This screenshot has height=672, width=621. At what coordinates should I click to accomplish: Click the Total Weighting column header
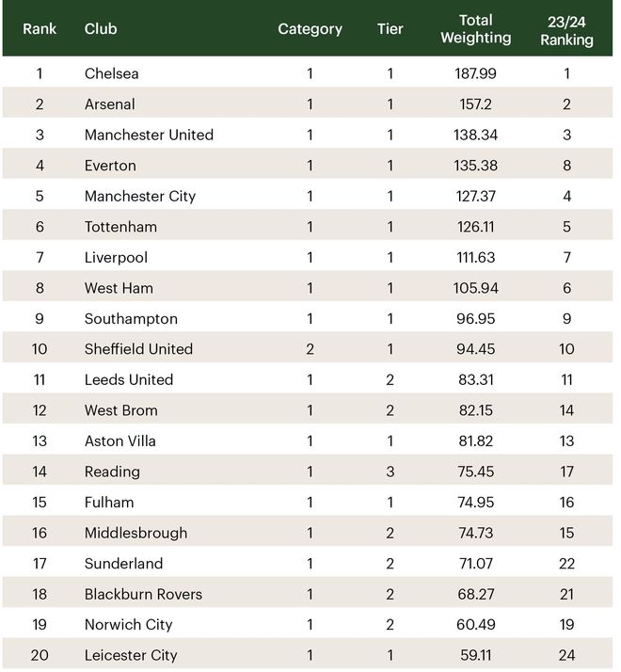click(475, 29)
